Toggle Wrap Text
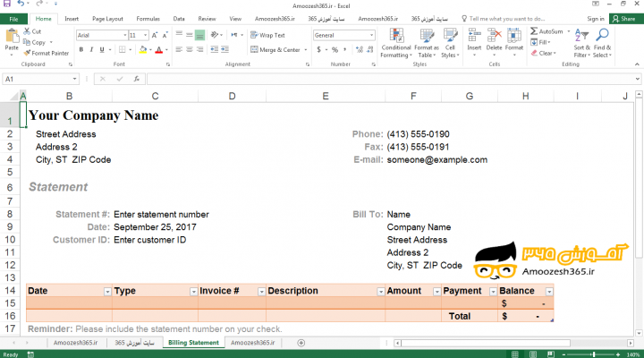The height and width of the screenshot is (358, 644). click(x=267, y=35)
